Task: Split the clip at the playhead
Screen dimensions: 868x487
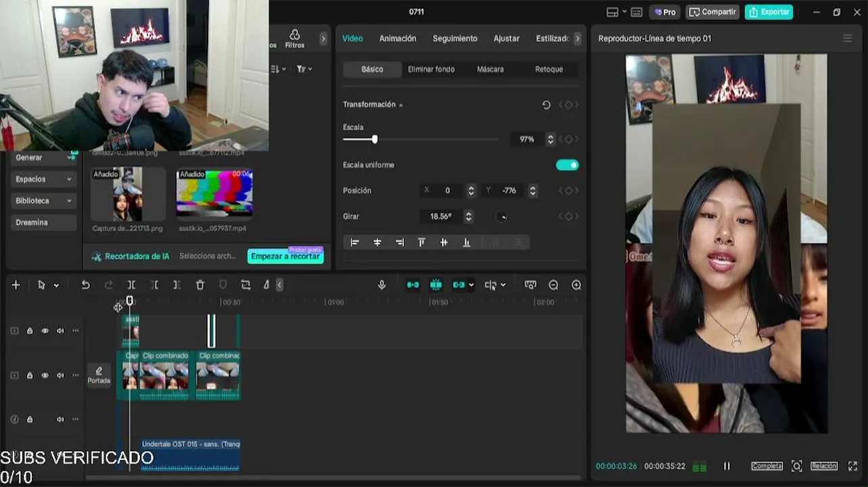Action: point(132,285)
